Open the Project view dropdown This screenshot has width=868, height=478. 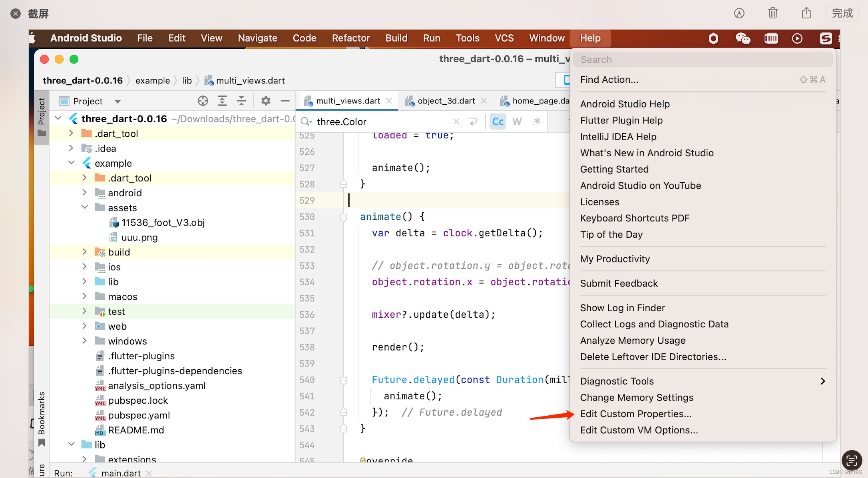point(117,102)
